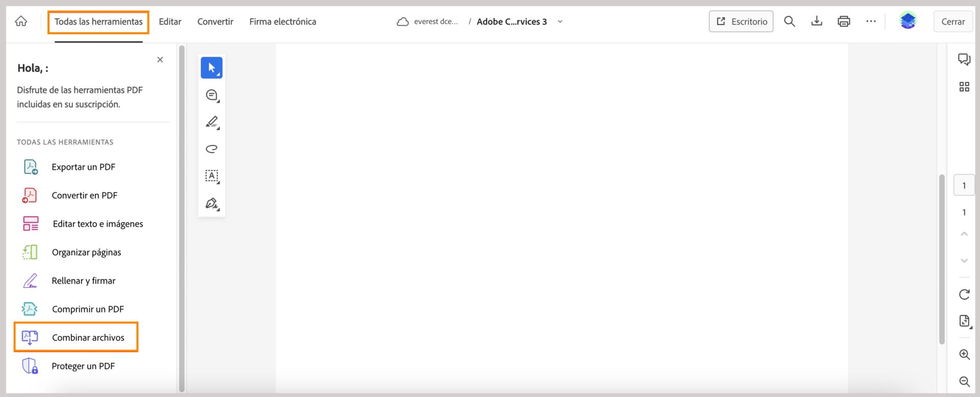Click the tools panel scrollbar

pos(182,218)
